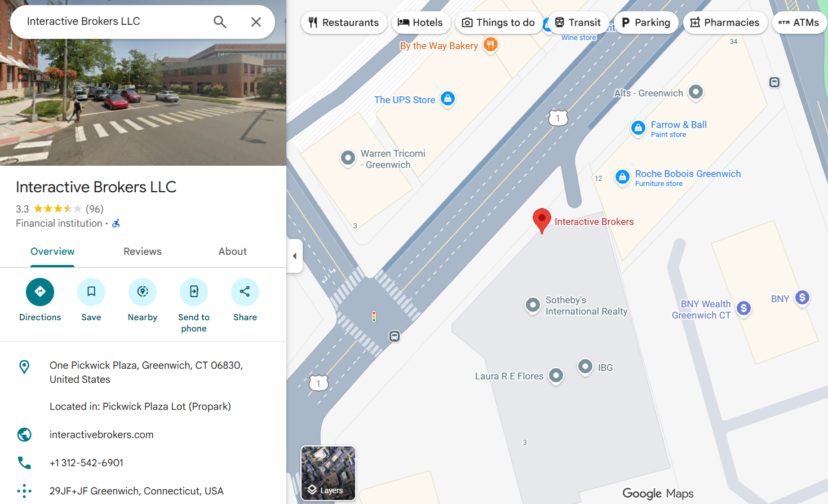Viewport: 828px width, 504px height.
Task: Open Nearby search icon
Action: point(143,292)
